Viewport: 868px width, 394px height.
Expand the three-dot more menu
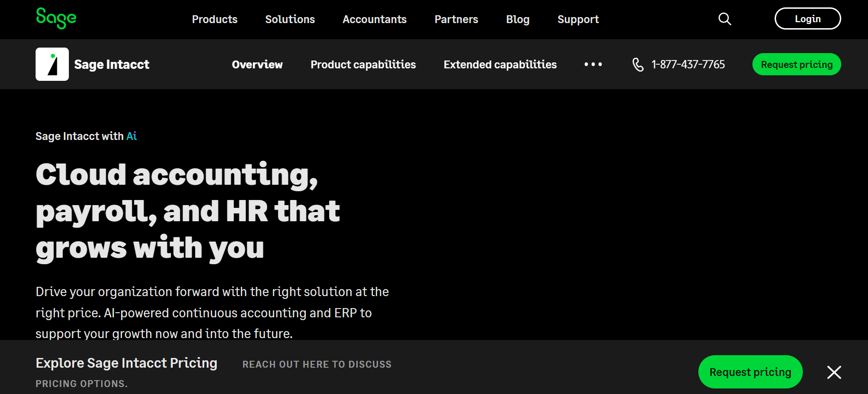point(593,65)
